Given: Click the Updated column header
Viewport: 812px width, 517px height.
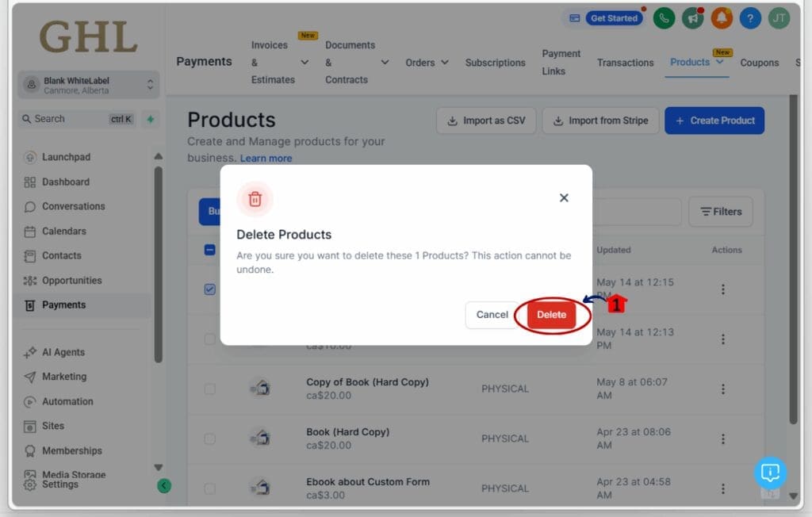Looking at the screenshot, I should 613,250.
